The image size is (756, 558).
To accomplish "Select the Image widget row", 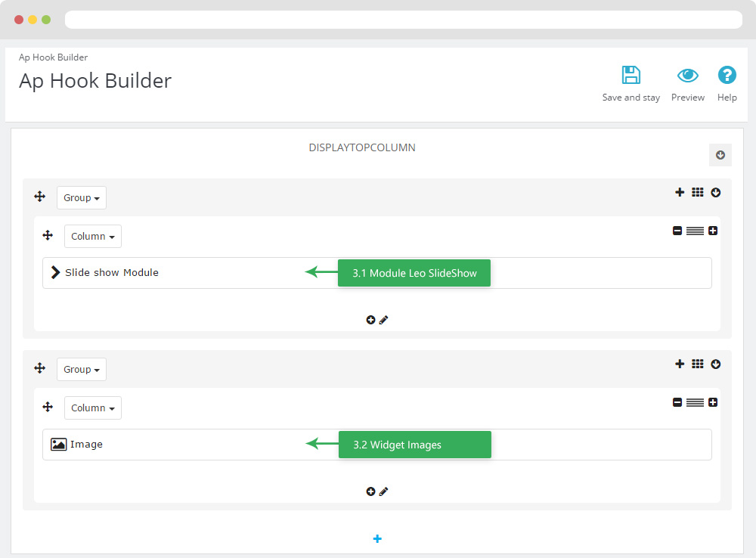I will (x=377, y=445).
